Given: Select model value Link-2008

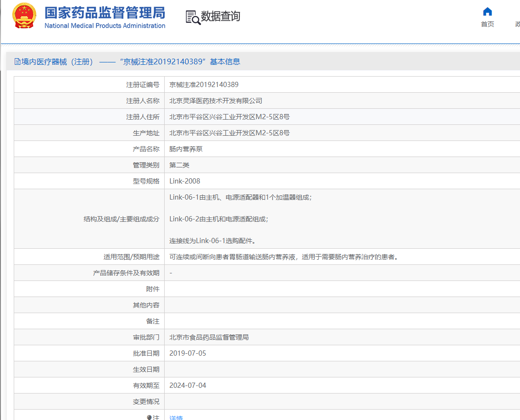Looking at the screenshot, I should (185, 181).
